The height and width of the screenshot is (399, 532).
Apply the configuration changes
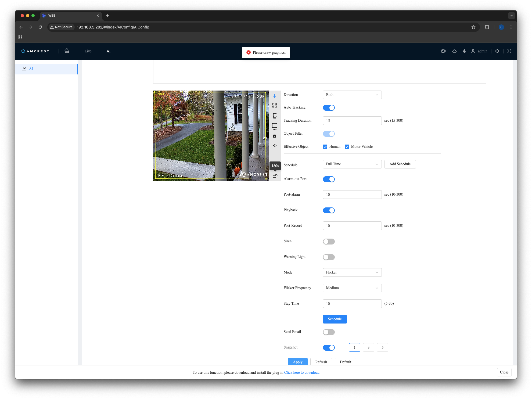(x=298, y=362)
